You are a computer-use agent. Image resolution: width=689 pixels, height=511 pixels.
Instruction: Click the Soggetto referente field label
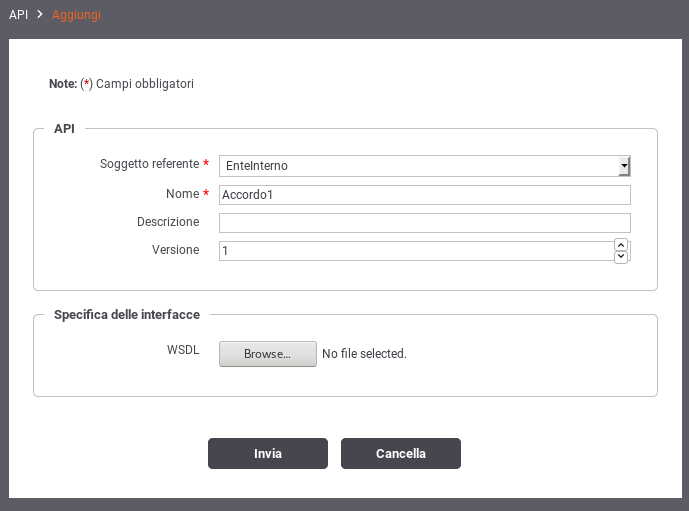[149, 164]
